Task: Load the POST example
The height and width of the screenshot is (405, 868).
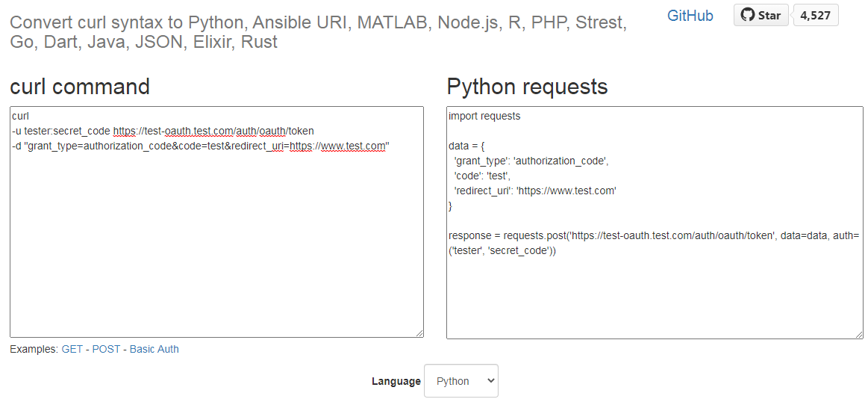Action: (x=106, y=349)
